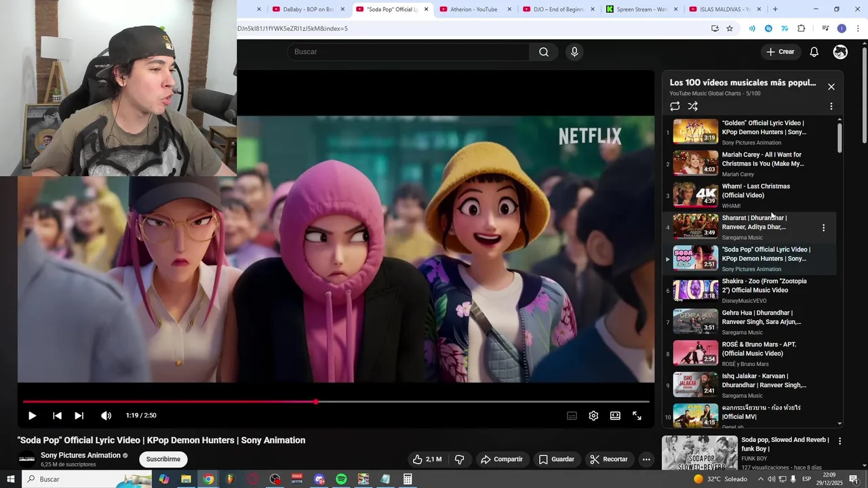Viewport: 868px width, 488px height.
Task: Open Soda pop Slowed And Reverb suggestion
Action: coord(785,445)
